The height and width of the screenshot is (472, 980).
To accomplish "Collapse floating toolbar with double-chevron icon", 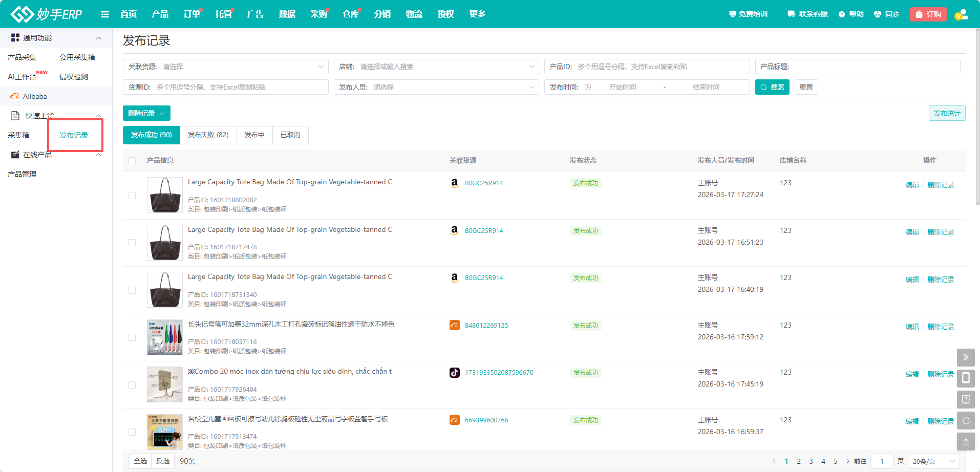I will click(x=966, y=357).
